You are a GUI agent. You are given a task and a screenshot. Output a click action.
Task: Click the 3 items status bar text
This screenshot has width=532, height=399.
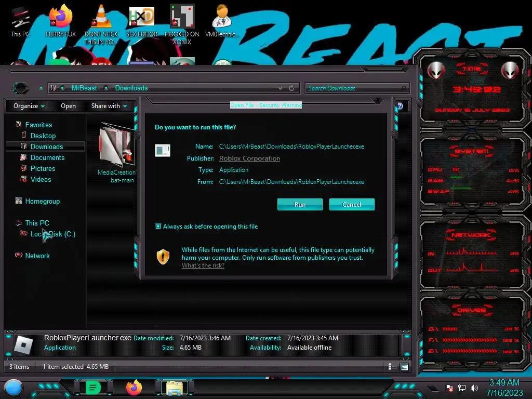pyautogui.click(x=19, y=367)
